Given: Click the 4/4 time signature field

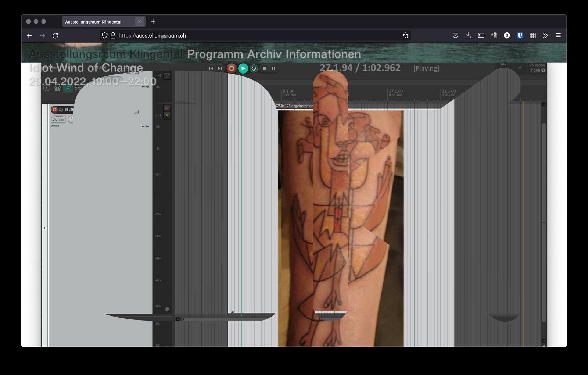Looking at the screenshot, I should [x=520, y=68].
